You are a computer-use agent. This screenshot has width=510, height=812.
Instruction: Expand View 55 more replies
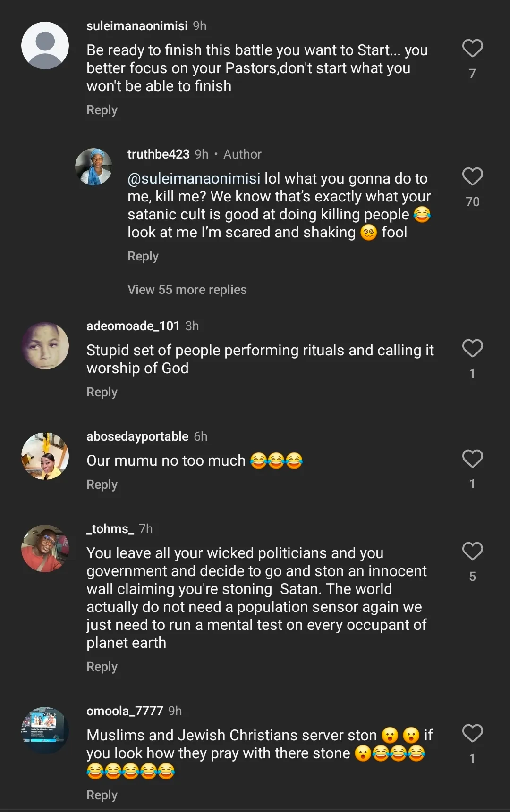tap(187, 290)
